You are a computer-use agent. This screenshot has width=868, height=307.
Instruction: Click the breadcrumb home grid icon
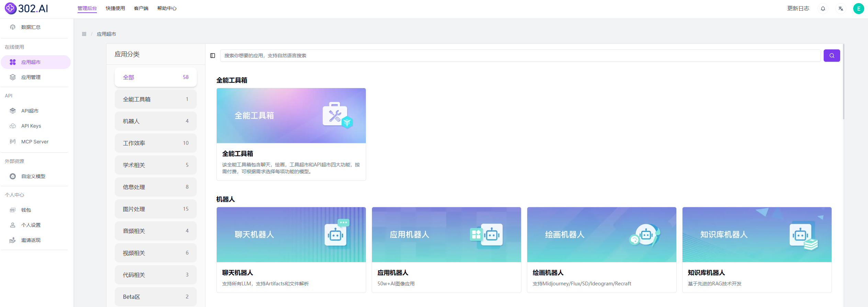pos(84,34)
